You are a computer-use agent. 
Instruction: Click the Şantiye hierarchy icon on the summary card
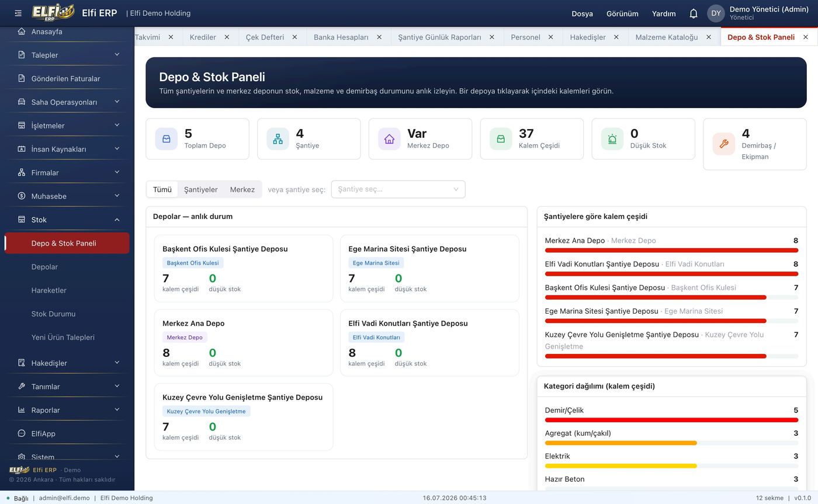[278, 139]
